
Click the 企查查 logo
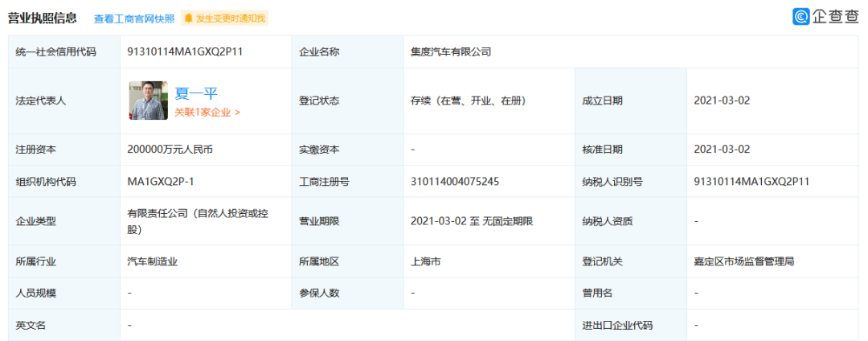[825, 17]
